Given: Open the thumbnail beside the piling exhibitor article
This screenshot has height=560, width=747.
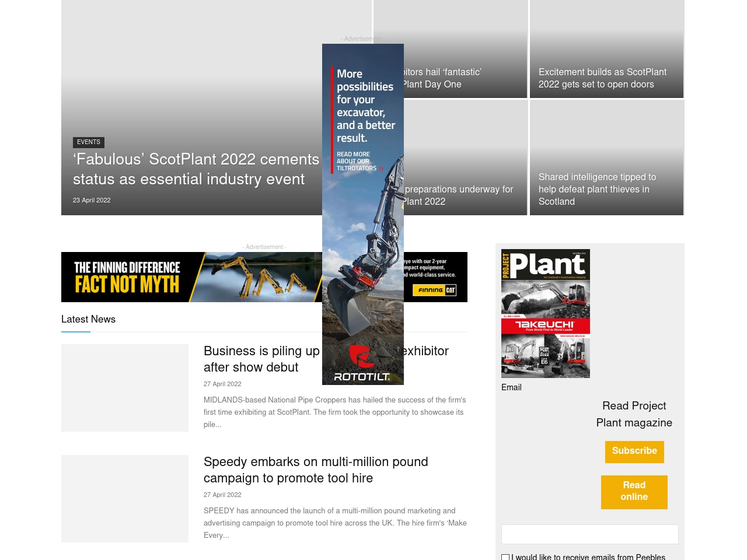Looking at the screenshot, I should point(125,388).
